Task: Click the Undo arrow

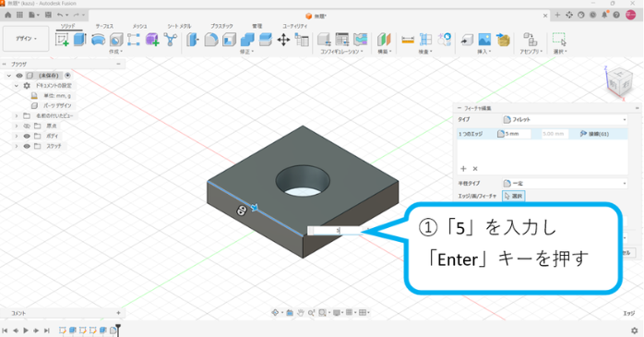Action: (60, 15)
